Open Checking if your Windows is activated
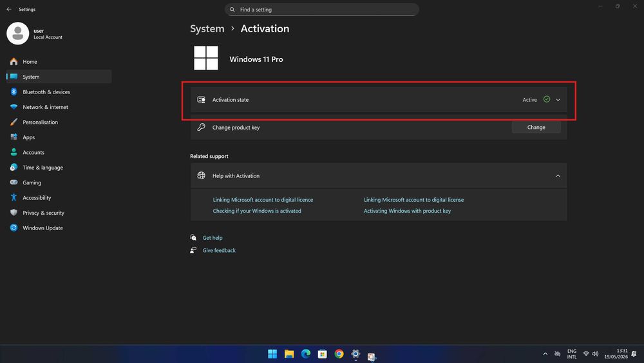 tap(257, 211)
